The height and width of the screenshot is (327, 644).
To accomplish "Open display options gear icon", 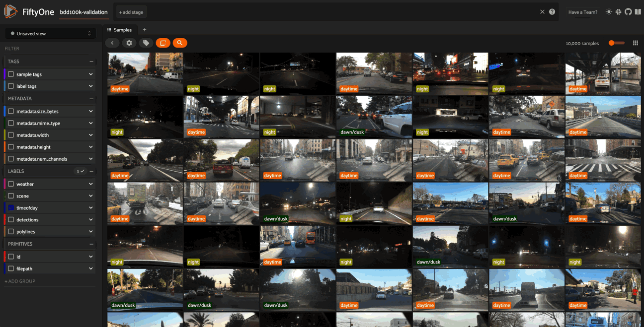I will pos(129,43).
